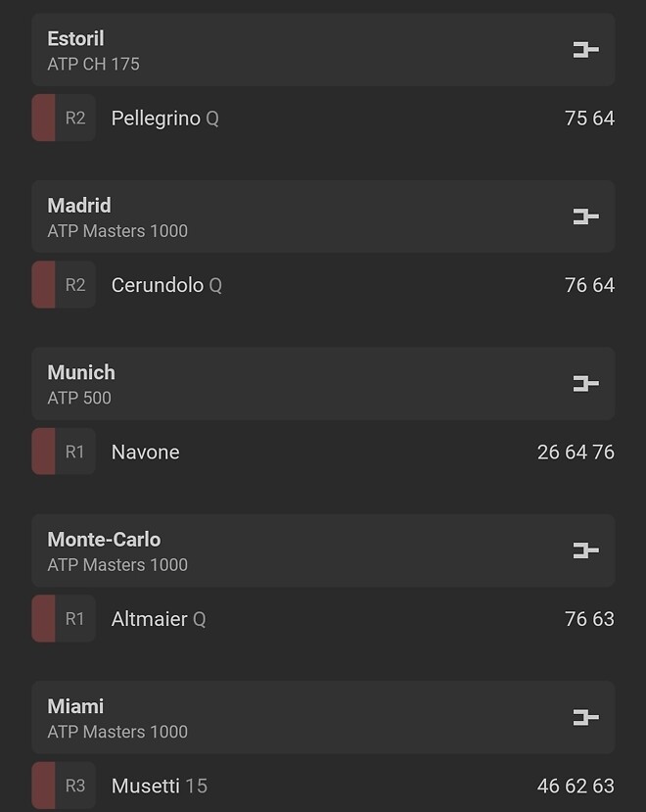The height and width of the screenshot is (812, 646).
Task: Click the R2 round badge beside Cerundolo
Action: pyautogui.click(x=75, y=285)
